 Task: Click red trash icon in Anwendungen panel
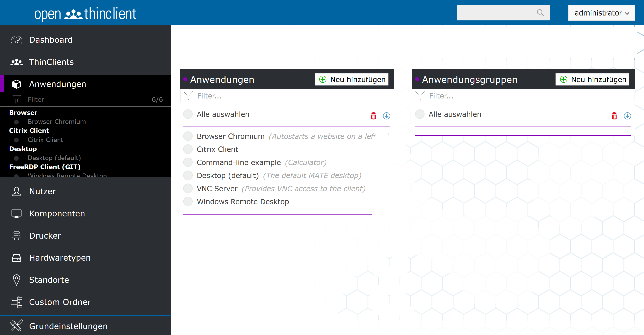(373, 116)
